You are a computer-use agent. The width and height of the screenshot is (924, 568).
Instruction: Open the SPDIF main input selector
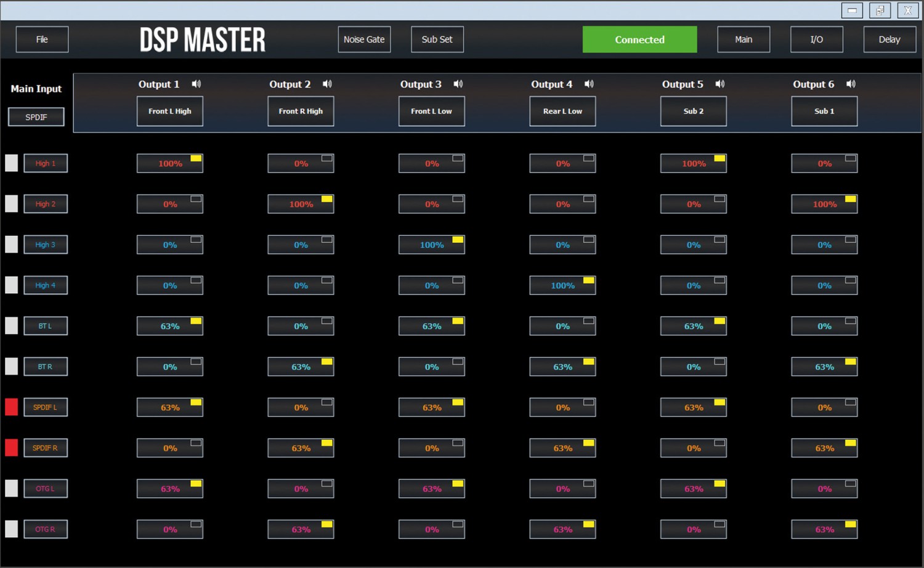point(36,117)
